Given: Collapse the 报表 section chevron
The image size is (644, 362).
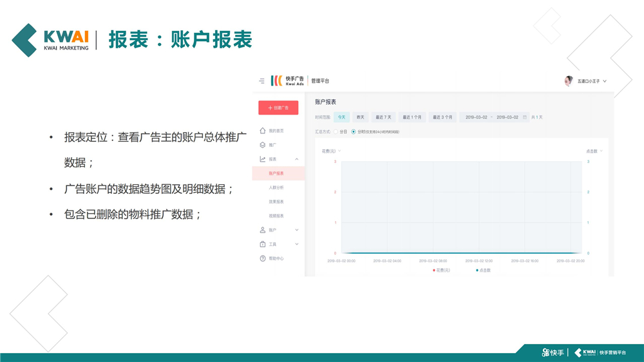Looking at the screenshot, I should tap(296, 159).
